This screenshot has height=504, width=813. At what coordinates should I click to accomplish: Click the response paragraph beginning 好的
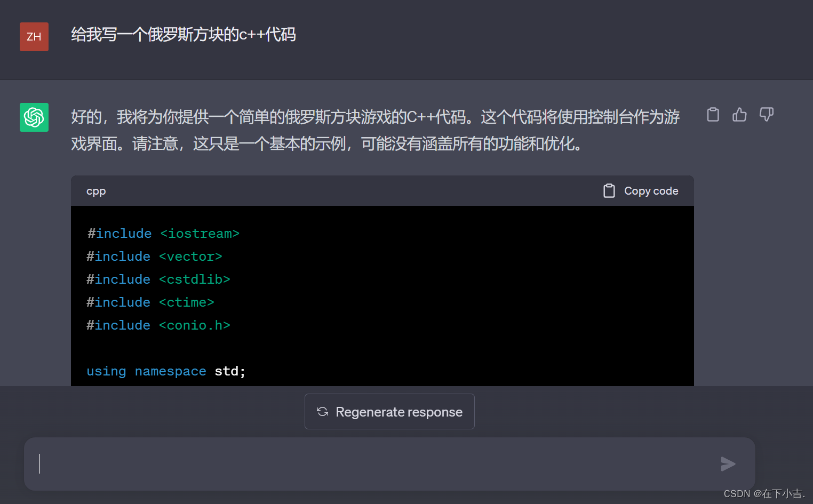(376, 130)
